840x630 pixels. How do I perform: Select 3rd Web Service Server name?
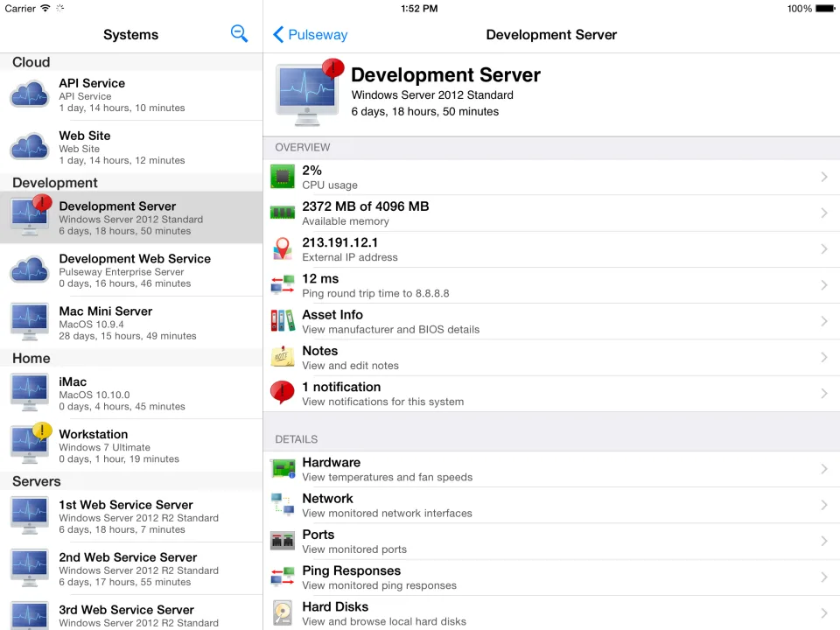pos(126,610)
